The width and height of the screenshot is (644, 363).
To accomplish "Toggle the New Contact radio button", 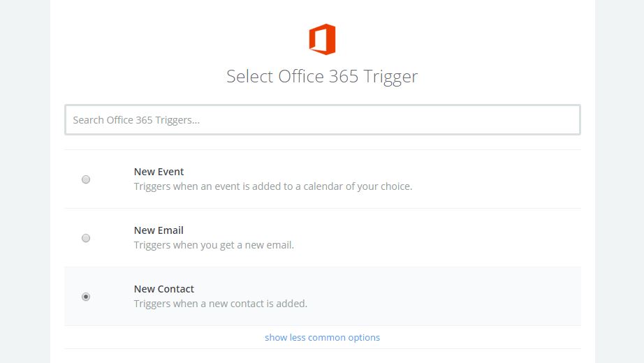I will tap(86, 297).
